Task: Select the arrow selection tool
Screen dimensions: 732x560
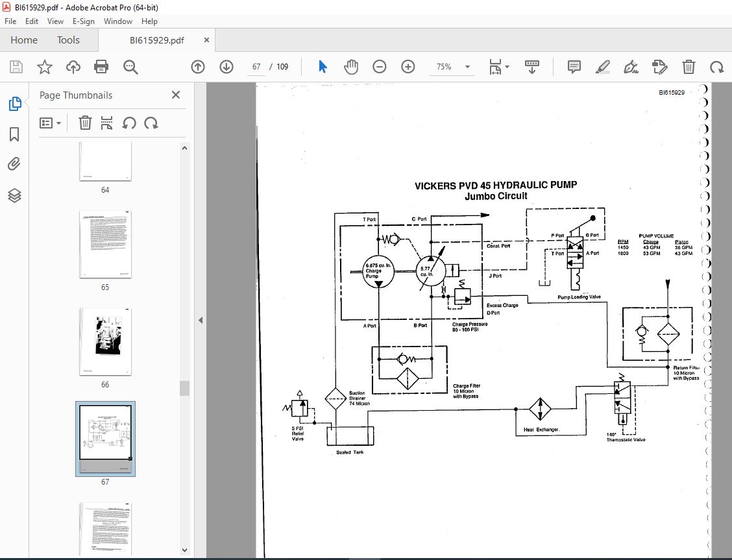Action: click(x=323, y=67)
